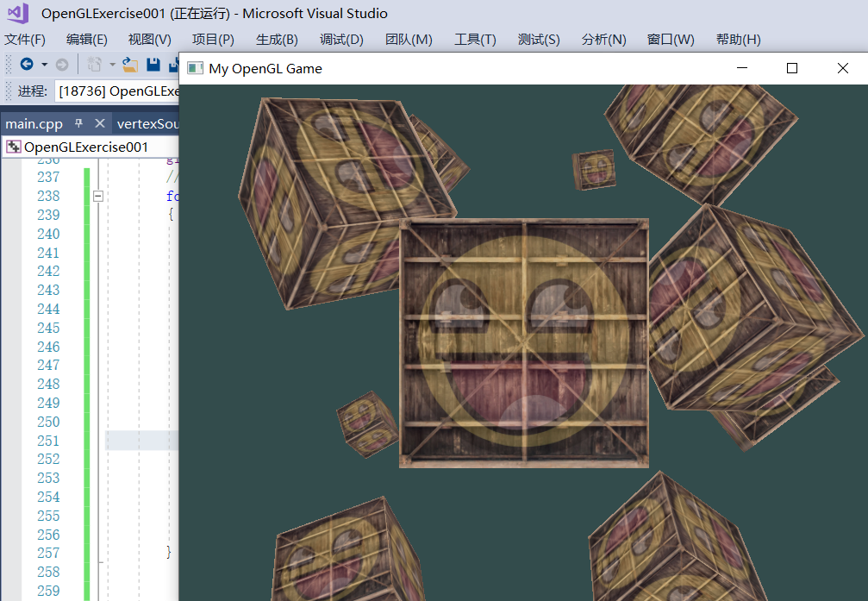Viewport: 868px width, 601px height.
Task: Minimize the My OpenGL Game window
Action: pyautogui.click(x=742, y=68)
